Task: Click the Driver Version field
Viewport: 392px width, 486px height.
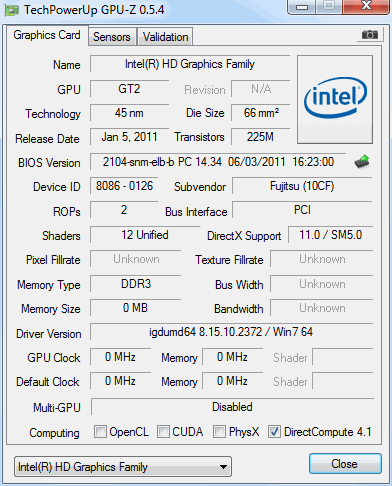Action: coord(231,332)
